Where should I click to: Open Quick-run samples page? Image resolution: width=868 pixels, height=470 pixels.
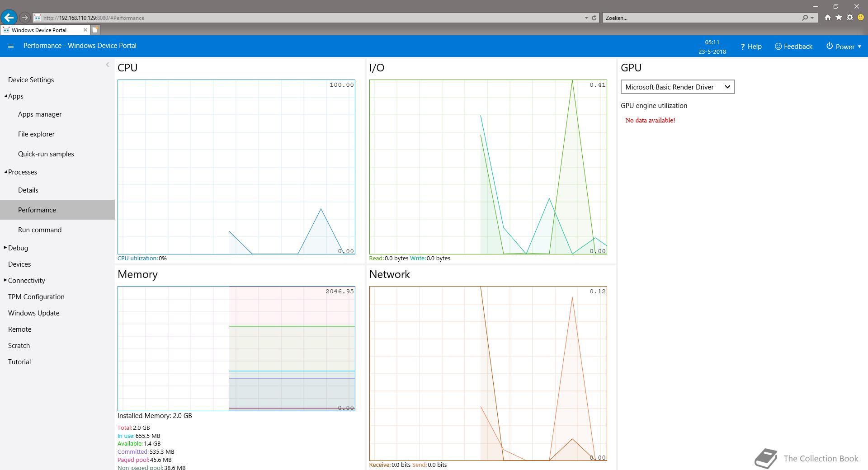coord(46,154)
